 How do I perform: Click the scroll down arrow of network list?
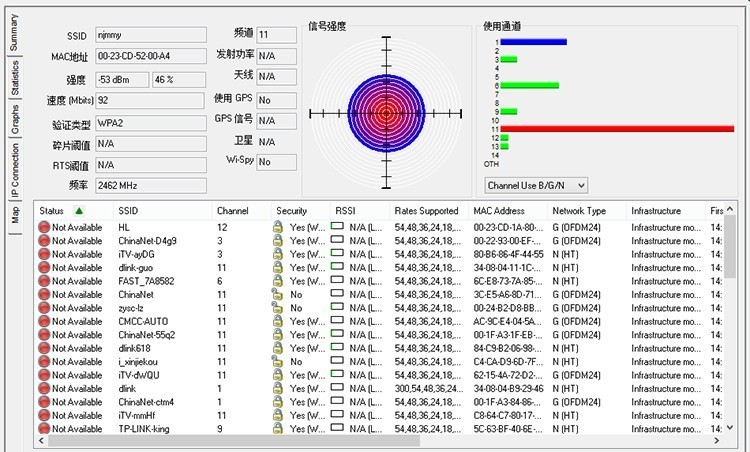click(x=729, y=428)
